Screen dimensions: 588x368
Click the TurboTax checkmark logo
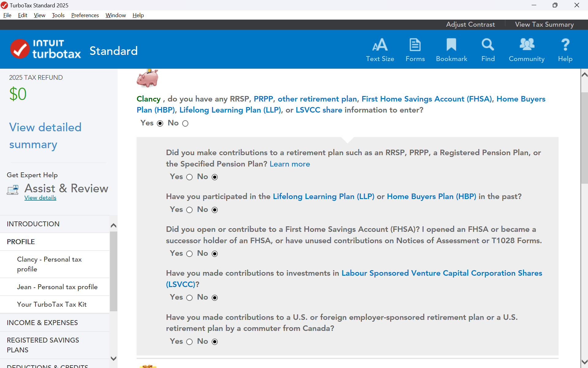click(x=20, y=49)
